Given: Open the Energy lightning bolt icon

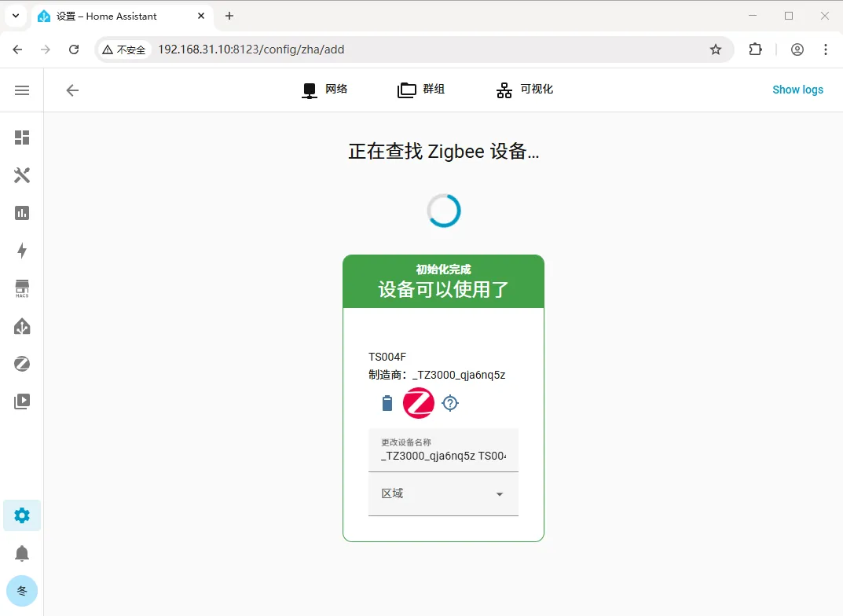Looking at the screenshot, I should (x=22, y=251).
